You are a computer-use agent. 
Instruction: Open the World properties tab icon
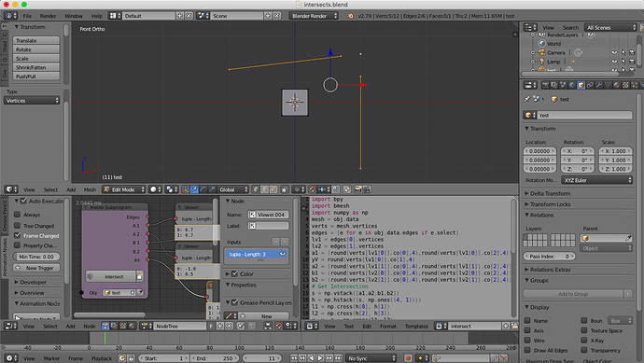[572, 85]
